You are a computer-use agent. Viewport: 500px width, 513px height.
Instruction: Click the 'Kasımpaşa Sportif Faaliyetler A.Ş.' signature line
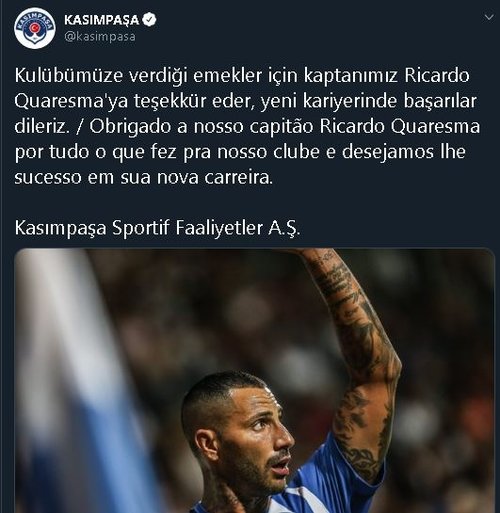(157, 228)
